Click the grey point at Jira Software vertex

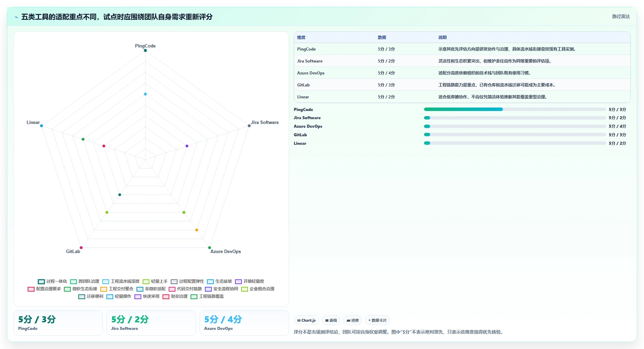pyautogui.click(x=249, y=126)
